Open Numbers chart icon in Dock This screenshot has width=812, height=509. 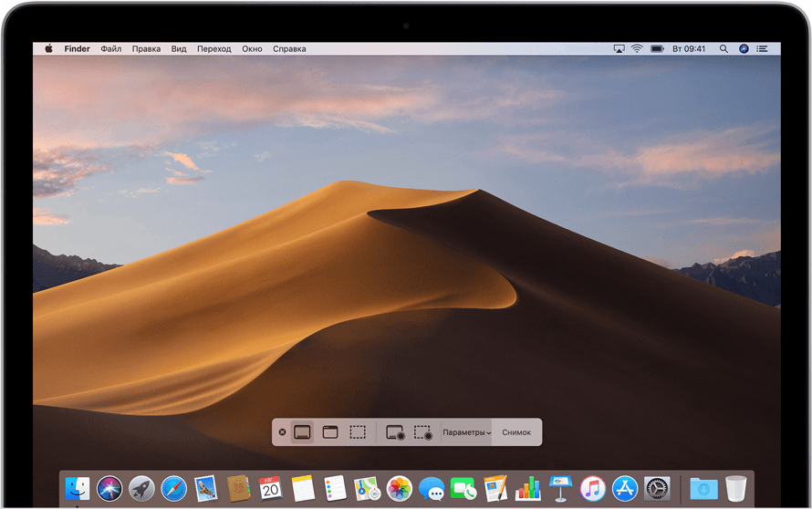[x=527, y=488]
